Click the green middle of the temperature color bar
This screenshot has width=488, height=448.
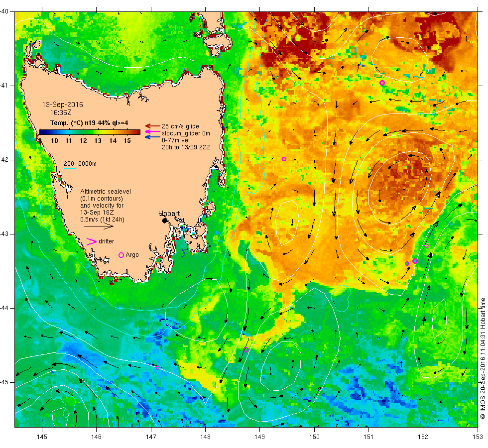[x=90, y=132]
